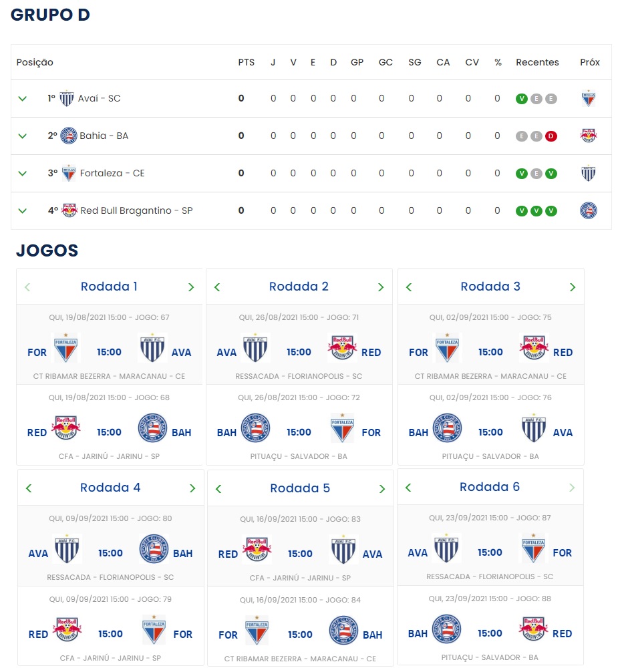Open the Rodada 3 title
Image resolution: width=620 pixels, height=672 pixels.
[x=490, y=287]
